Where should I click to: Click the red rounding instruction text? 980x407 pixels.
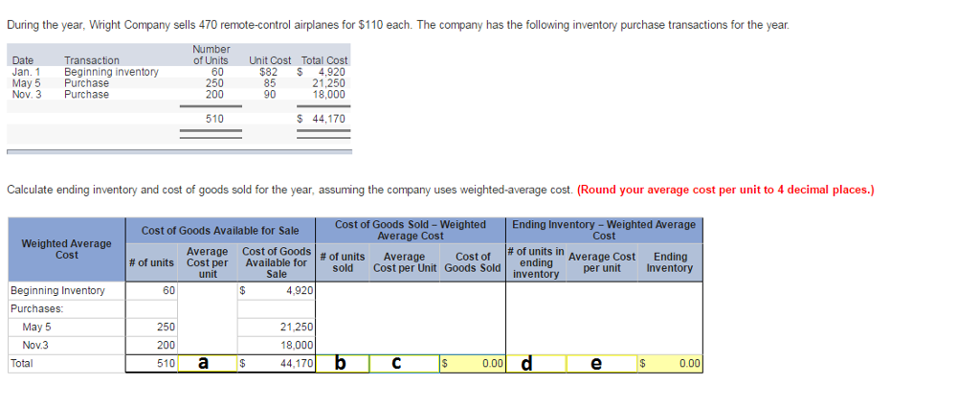[x=725, y=190]
